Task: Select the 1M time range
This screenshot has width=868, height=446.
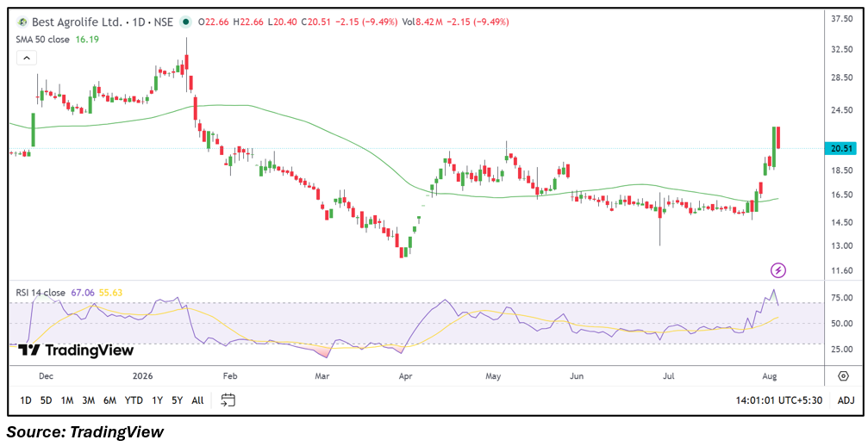Action: [67, 400]
